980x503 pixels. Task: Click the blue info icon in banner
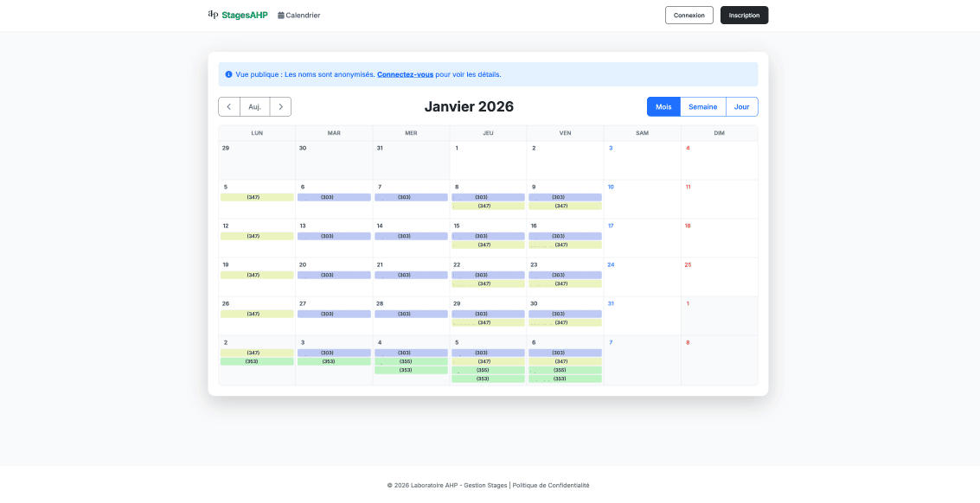coord(228,74)
